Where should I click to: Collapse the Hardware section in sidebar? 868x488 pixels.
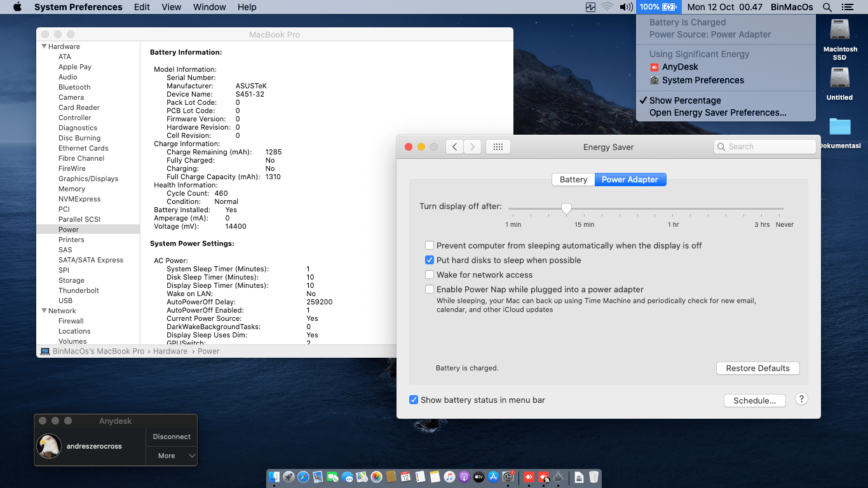click(x=44, y=46)
